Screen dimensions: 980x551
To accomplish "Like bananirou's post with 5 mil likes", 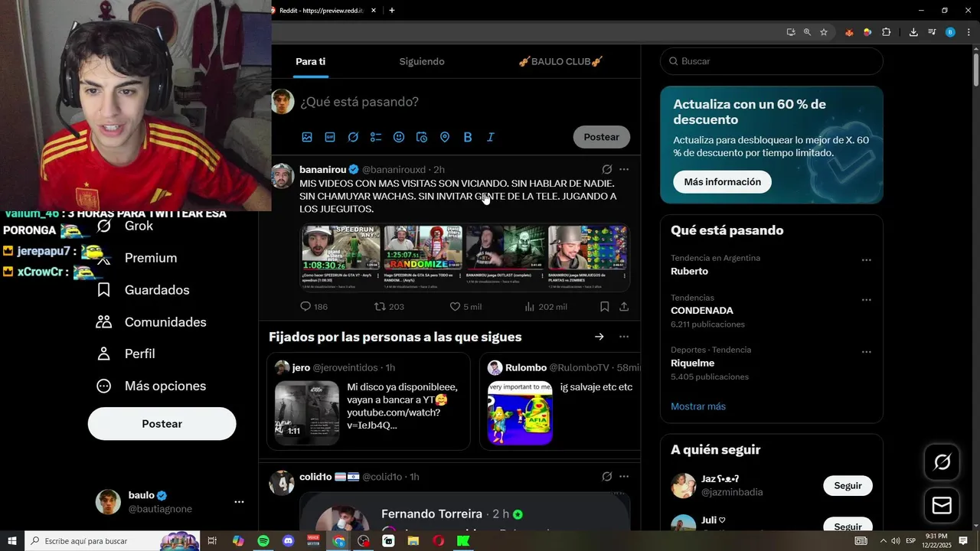I will click(465, 307).
